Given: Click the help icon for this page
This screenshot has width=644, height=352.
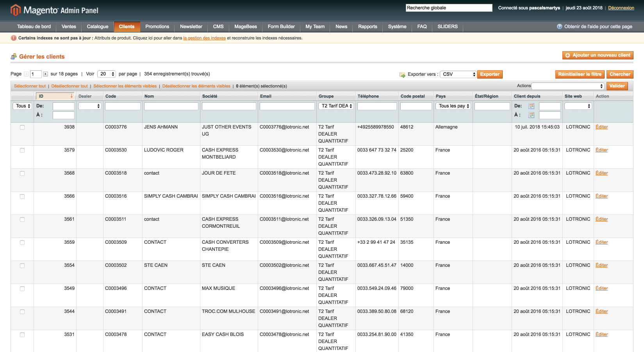Looking at the screenshot, I should (559, 27).
